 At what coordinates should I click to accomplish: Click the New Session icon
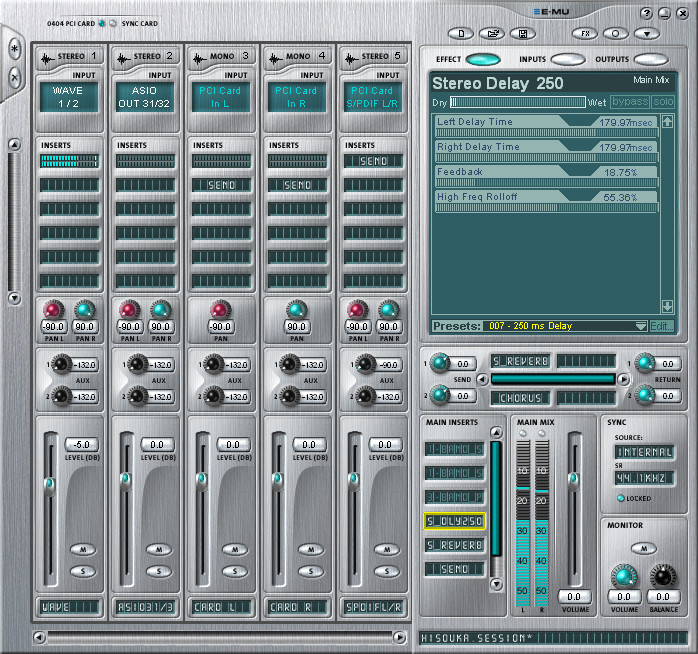(461, 33)
